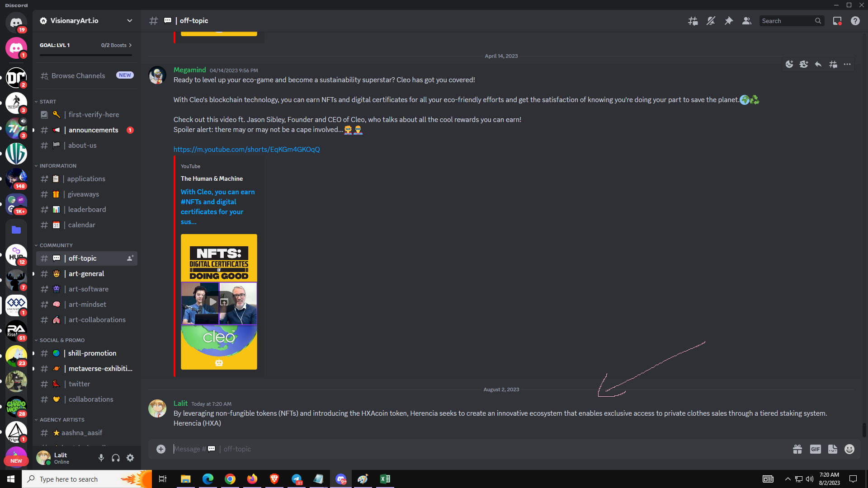
Task: Open the Inbox icon
Action: pos(837,21)
